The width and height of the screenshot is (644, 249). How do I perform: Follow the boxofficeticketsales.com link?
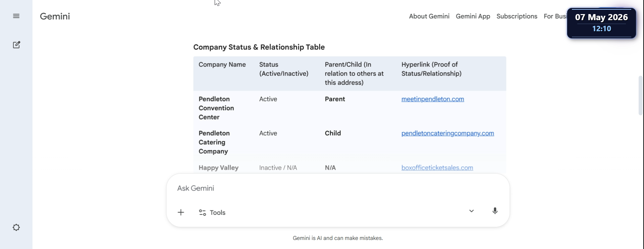437,168
